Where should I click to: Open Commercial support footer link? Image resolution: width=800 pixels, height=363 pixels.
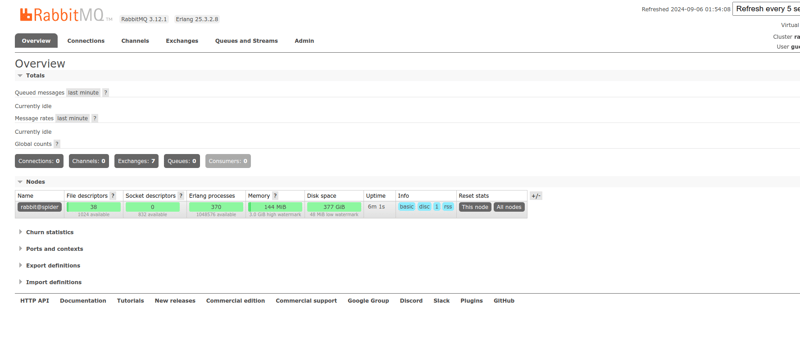(x=306, y=301)
